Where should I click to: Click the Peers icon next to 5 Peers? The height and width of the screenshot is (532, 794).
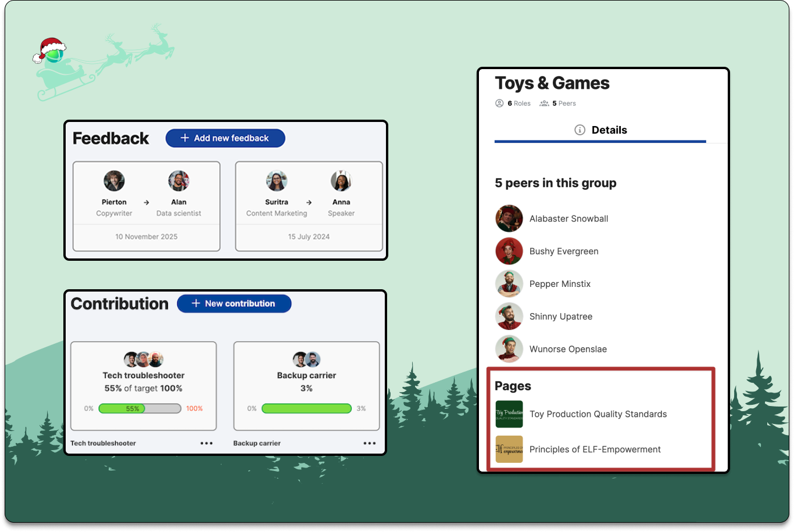[543, 103]
